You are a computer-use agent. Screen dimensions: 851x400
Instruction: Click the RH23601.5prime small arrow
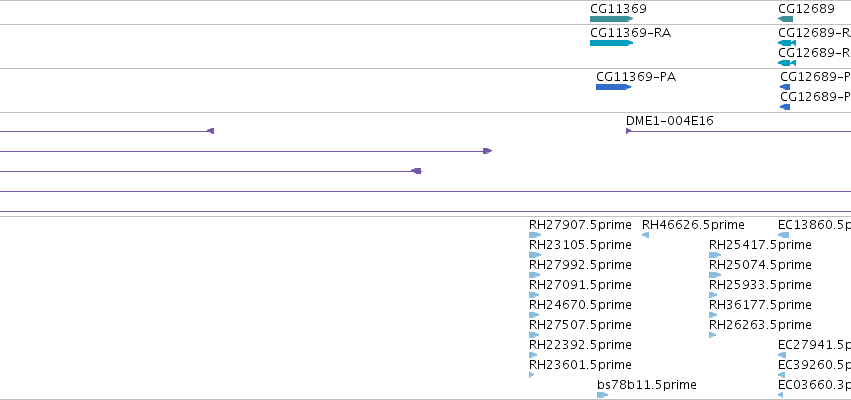click(x=532, y=375)
